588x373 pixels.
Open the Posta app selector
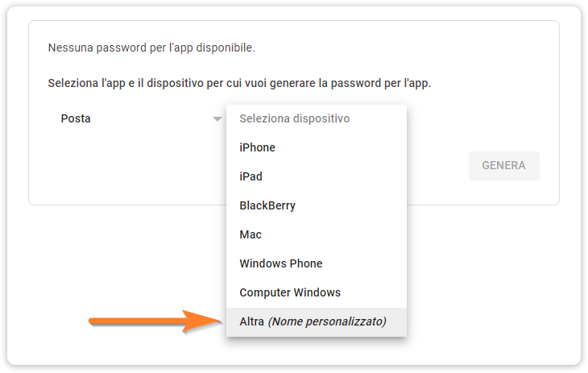[137, 118]
